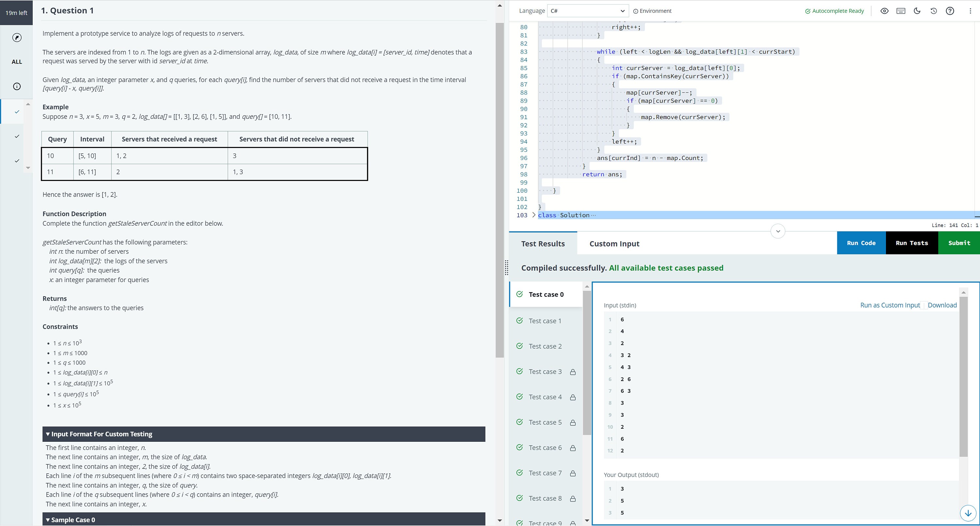Select Test case 2
The height and width of the screenshot is (526, 980).
click(546, 346)
